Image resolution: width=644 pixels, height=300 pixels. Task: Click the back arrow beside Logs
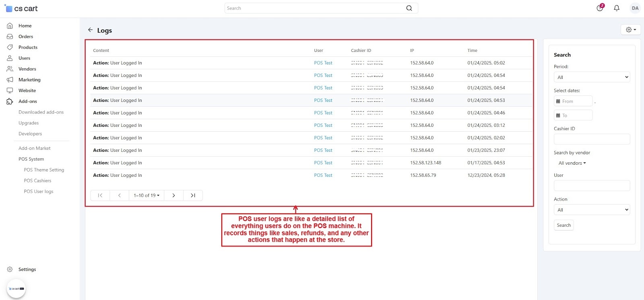[90, 30]
